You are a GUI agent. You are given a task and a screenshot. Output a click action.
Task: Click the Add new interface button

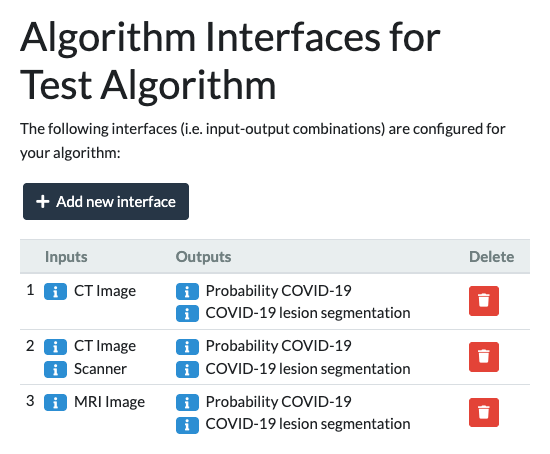click(106, 201)
